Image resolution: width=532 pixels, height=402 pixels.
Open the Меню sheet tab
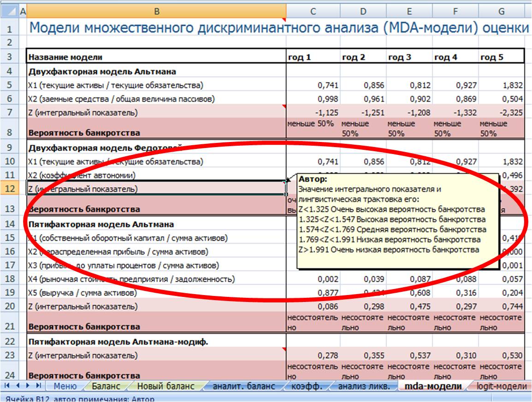[65, 386]
